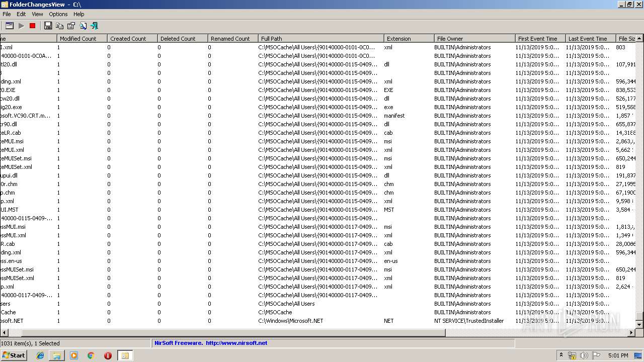The width and height of the screenshot is (644, 362).
Task: Sort by the Last Event Time column header
Action: 591,39
